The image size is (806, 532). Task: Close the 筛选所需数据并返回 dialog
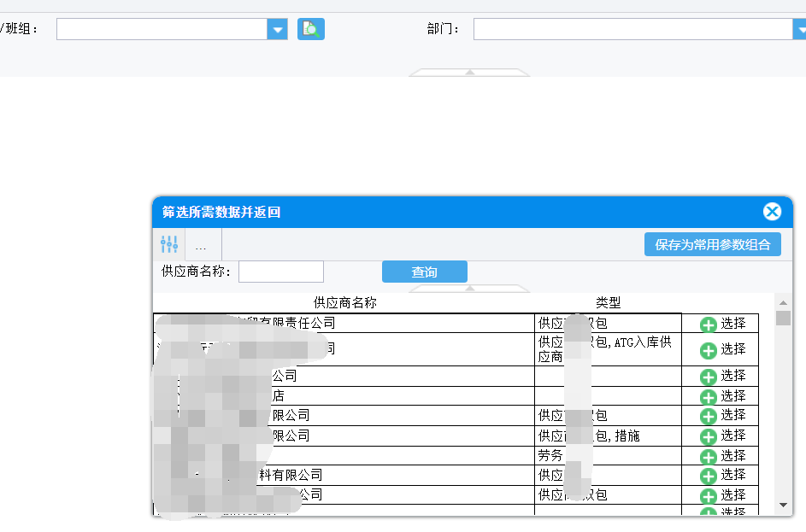[772, 212]
